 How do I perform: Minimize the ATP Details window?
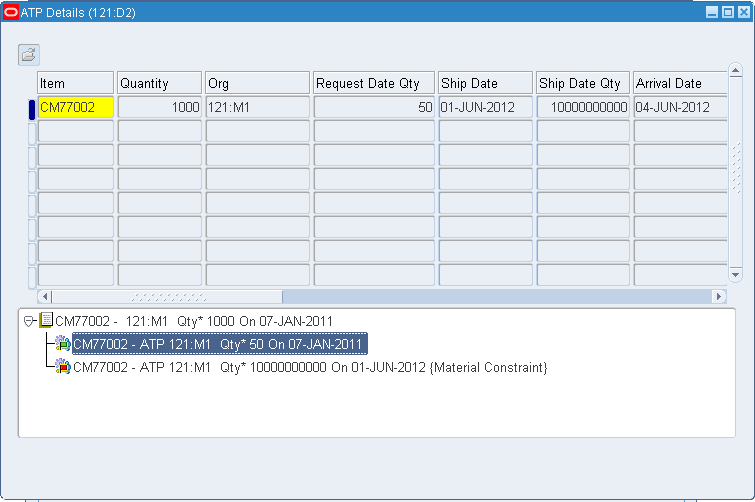tap(712, 12)
